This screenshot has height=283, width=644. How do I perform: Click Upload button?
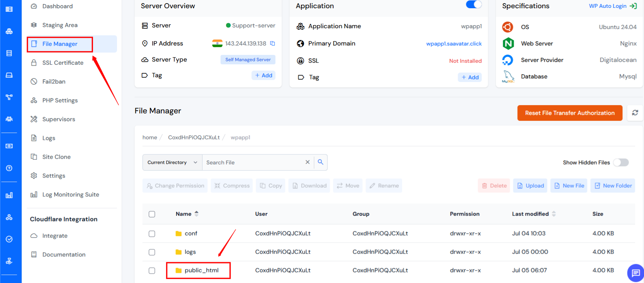tap(531, 186)
